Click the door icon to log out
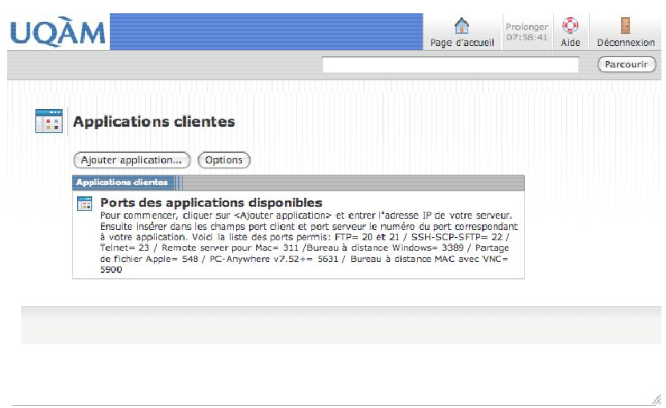The image size is (666, 408). pyautogui.click(x=625, y=25)
